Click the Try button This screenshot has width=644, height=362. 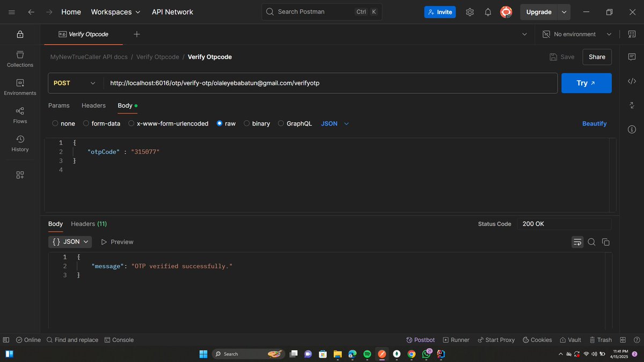click(x=587, y=83)
